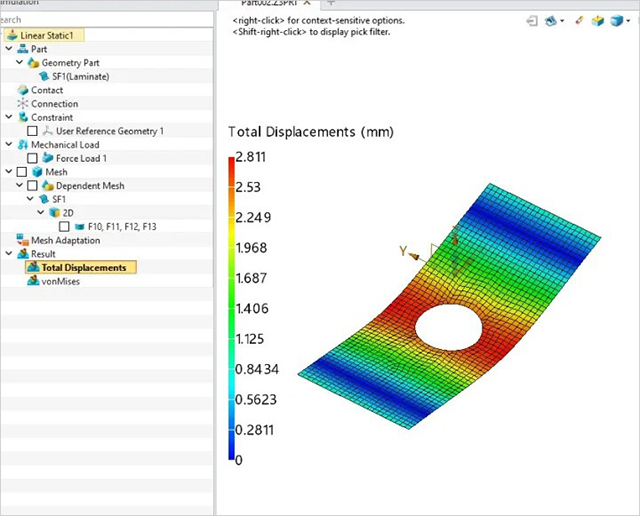Click the Mesh Adaptation icon
640x516 pixels.
tap(23, 240)
